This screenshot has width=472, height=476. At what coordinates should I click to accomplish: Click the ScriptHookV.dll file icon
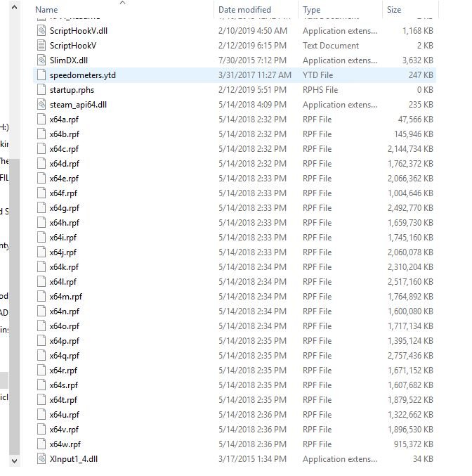41,31
